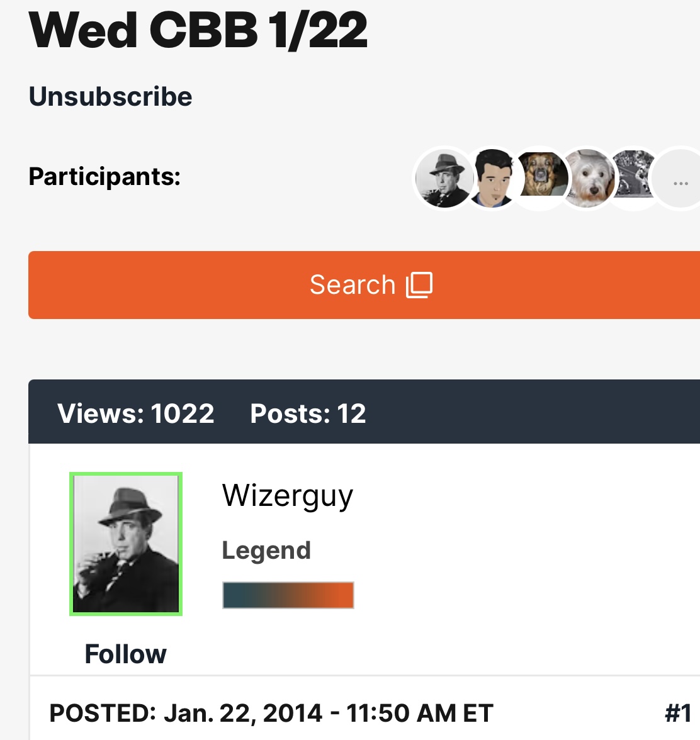The width and height of the screenshot is (700, 740).
Task: Click the Legend rank gradient bar
Action: point(288,595)
